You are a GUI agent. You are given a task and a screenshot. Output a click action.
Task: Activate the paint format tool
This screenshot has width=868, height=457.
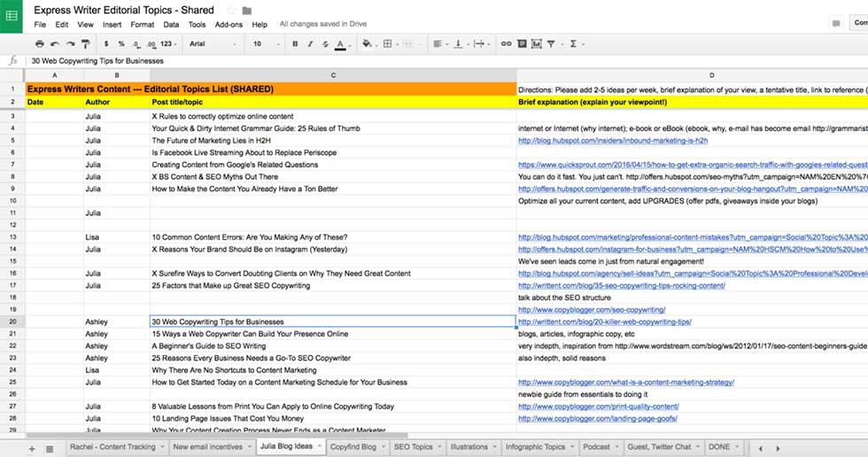pyautogui.click(x=85, y=43)
